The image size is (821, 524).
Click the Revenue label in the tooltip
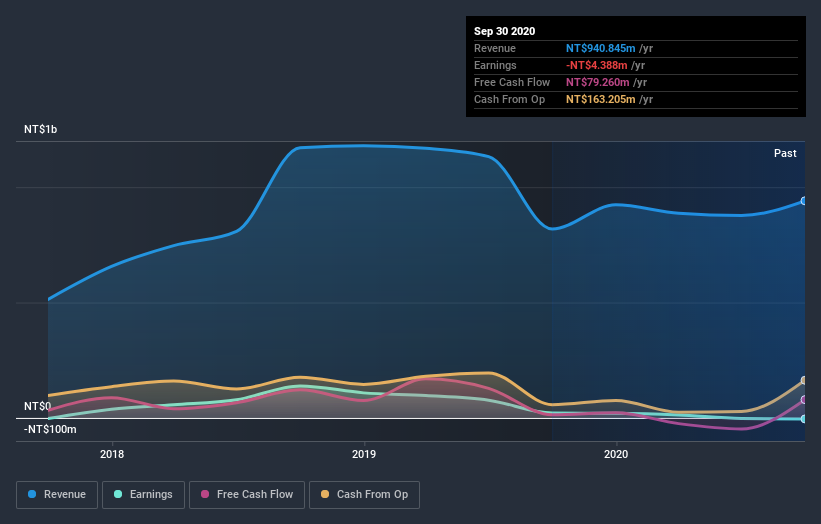tap(495, 48)
